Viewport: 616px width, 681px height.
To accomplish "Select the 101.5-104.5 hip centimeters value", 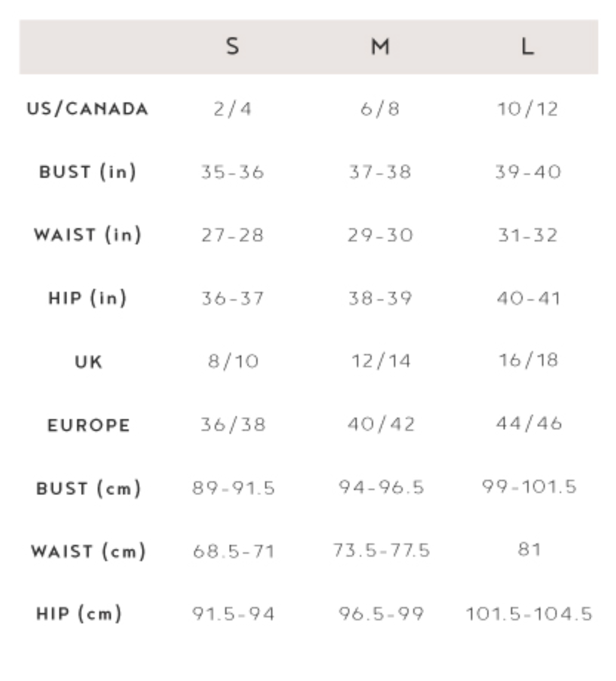I will coord(528,613).
